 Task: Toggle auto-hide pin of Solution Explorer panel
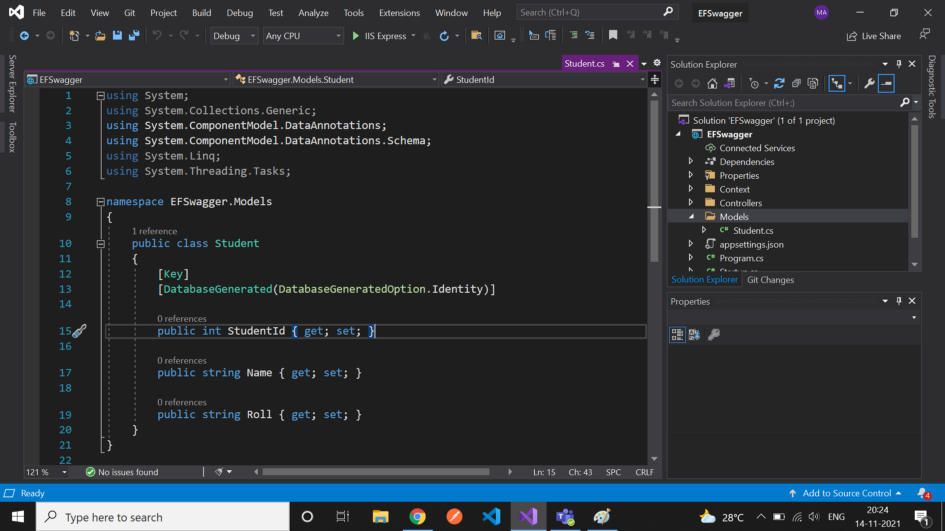899,64
